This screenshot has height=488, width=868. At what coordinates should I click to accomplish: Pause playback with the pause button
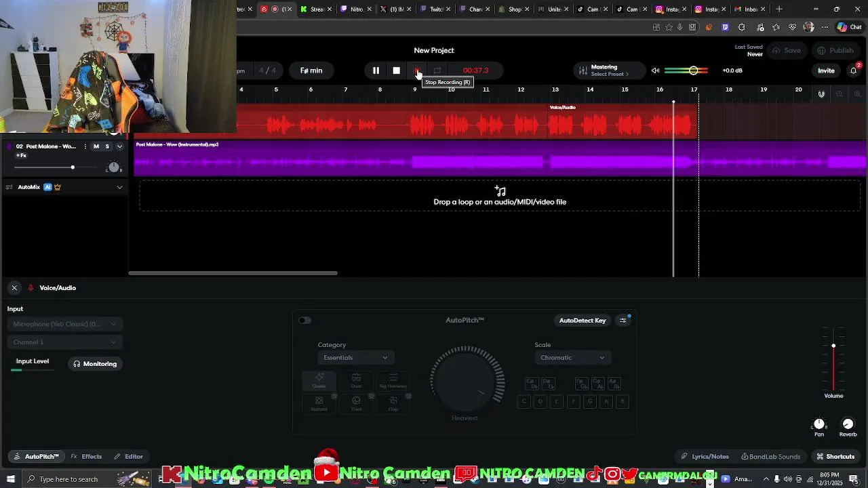[x=376, y=70]
